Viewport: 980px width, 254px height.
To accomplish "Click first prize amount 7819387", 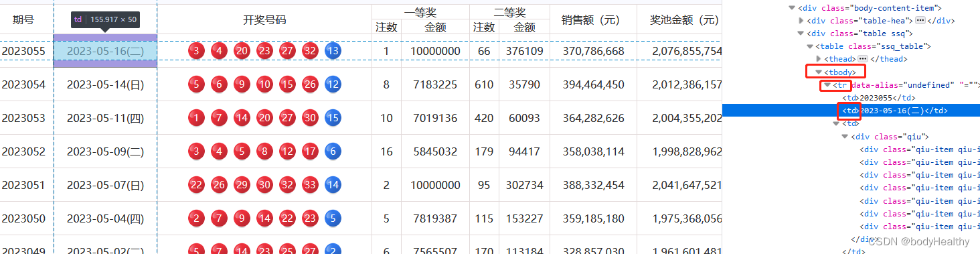I will (x=434, y=218).
